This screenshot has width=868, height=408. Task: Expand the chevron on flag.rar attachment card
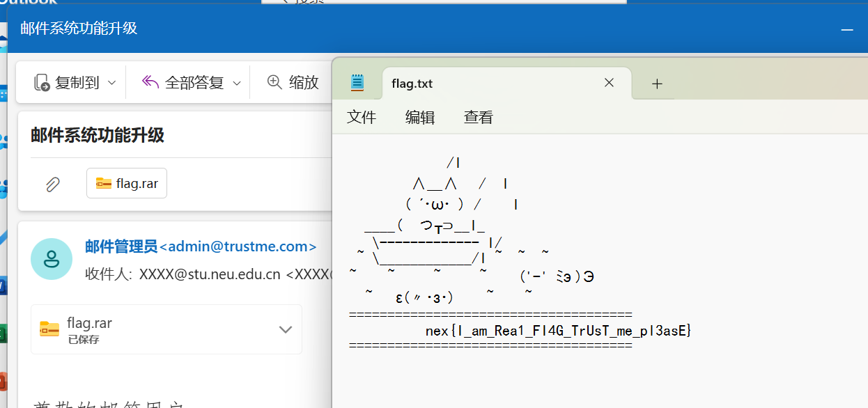pos(285,329)
